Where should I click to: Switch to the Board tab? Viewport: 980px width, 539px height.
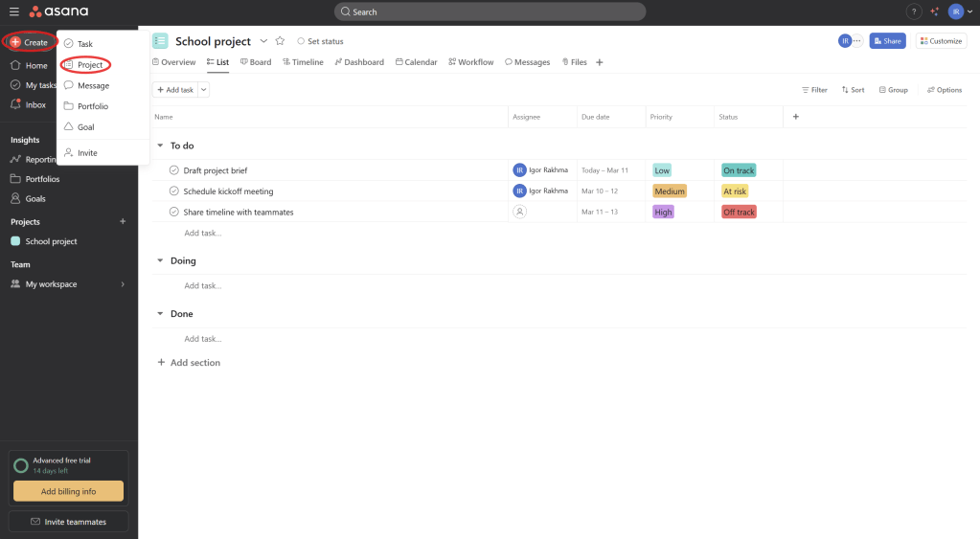pos(256,62)
